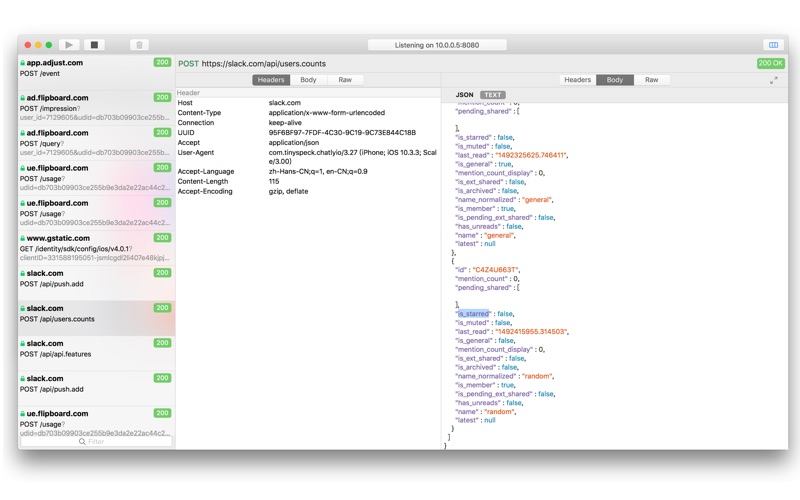Click the gzip, deflate encoding value
The height and width of the screenshot is (500, 800).
(x=288, y=191)
